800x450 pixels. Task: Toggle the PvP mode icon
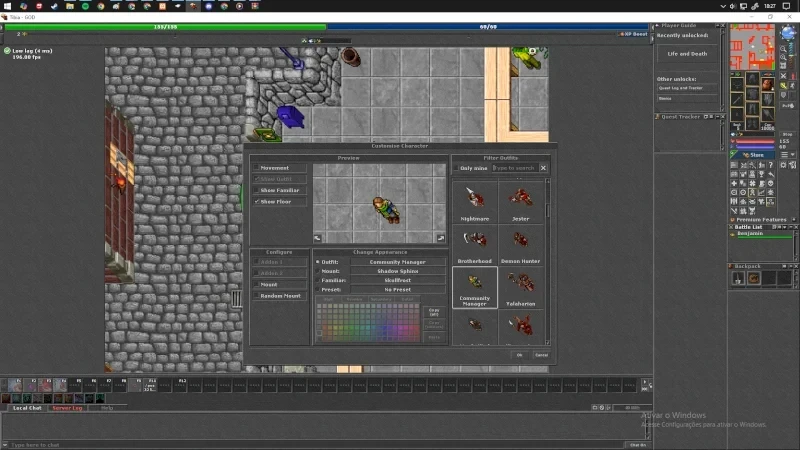[788, 106]
